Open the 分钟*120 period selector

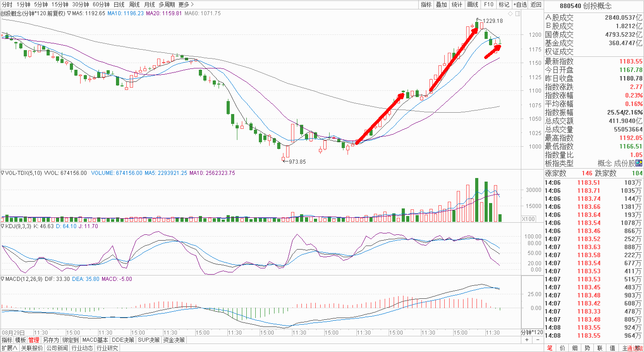tap(532, 333)
